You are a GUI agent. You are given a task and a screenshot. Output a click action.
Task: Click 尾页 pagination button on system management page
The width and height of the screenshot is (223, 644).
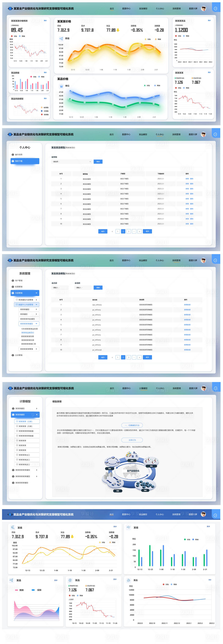click(x=147, y=357)
